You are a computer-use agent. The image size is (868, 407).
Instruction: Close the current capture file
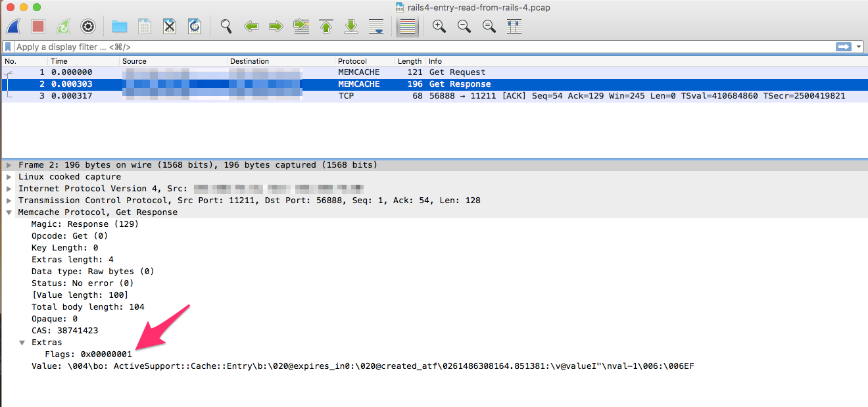click(x=170, y=26)
